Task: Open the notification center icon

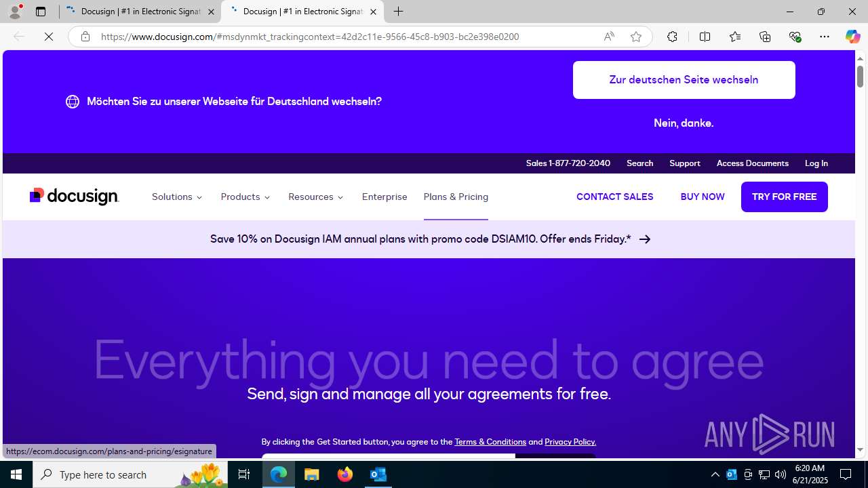Action: click(x=846, y=474)
